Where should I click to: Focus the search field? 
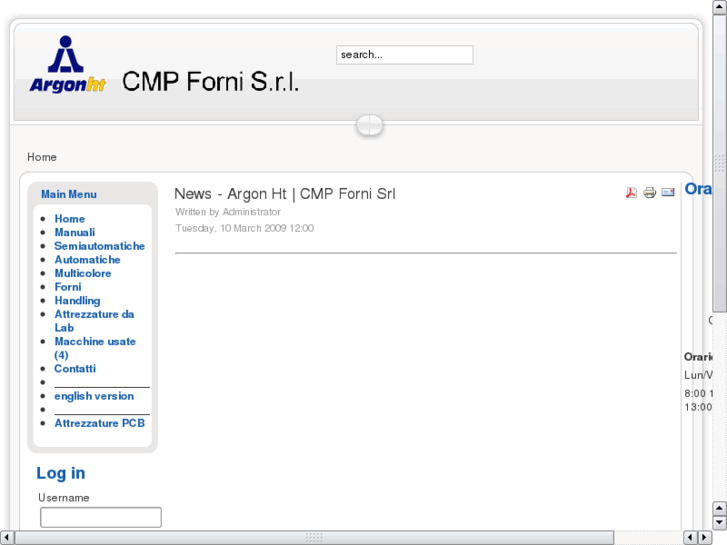click(x=404, y=55)
